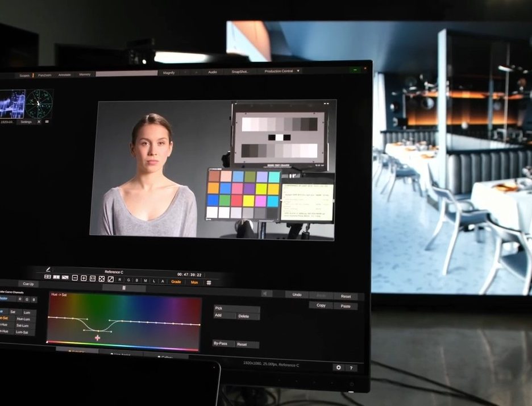Click the pencil annotate icon above viewer toolbar
532x406 pixels.
pyautogui.click(x=48, y=269)
